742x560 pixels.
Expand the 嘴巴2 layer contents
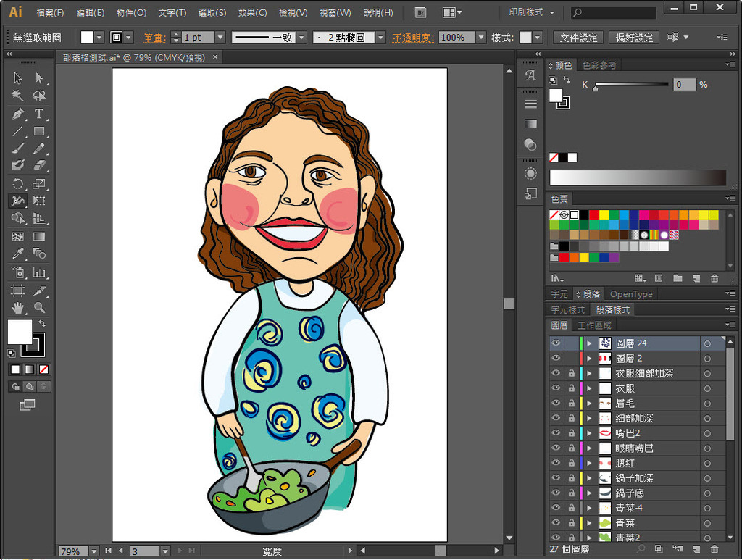pyautogui.click(x=589, y=433)
